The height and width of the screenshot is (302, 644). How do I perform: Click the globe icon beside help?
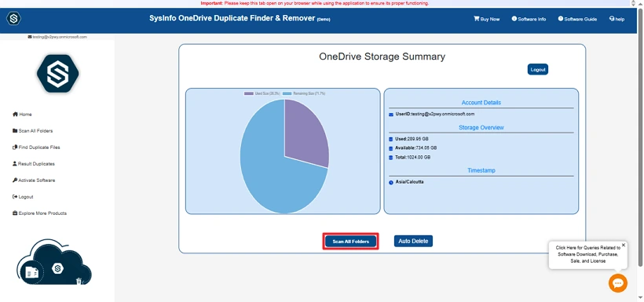click(x=612, y=19)
